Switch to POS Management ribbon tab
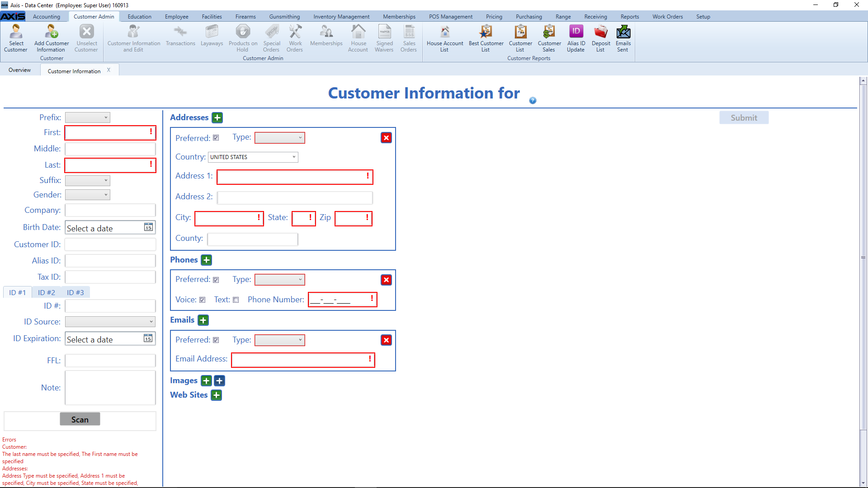The height and width of the screenshot is (488, 868). (451, 17)
